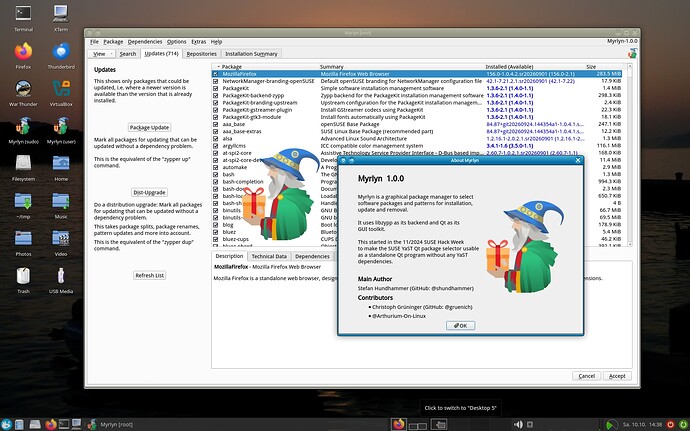
Task: Sort by the Installed (Available) column
Action: (534, 67)
